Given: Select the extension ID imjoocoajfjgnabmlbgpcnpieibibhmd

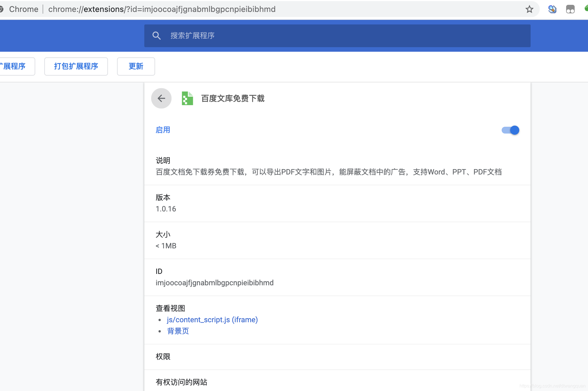Looking at the screenshot, I should click(x=215, y=283).
